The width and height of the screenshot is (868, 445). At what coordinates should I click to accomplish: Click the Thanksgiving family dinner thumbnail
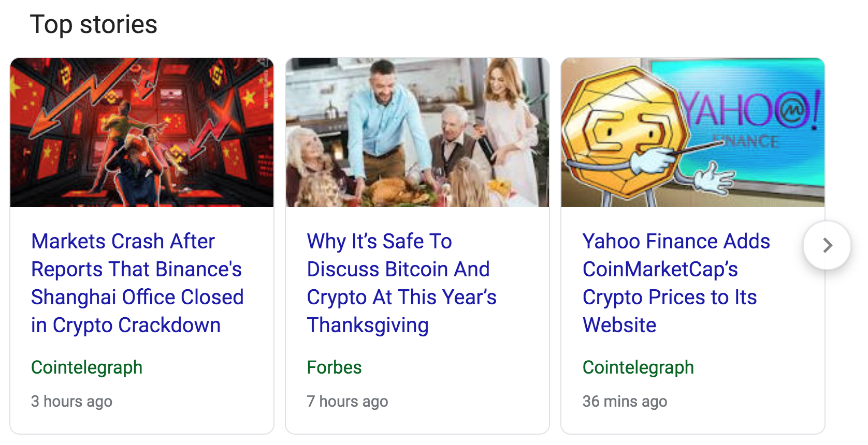click(417, 132)
